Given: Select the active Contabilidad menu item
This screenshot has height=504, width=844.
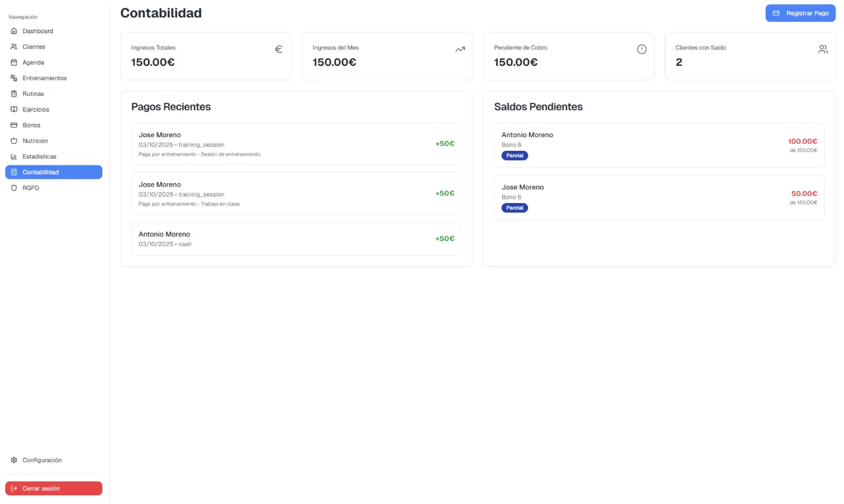Looking at the screenshot, I should coord(54,172).
